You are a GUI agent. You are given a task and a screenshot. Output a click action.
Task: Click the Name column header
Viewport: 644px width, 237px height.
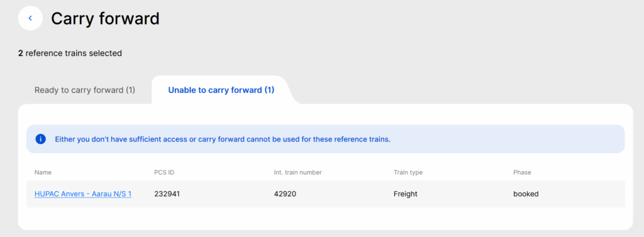click(43, 172)
